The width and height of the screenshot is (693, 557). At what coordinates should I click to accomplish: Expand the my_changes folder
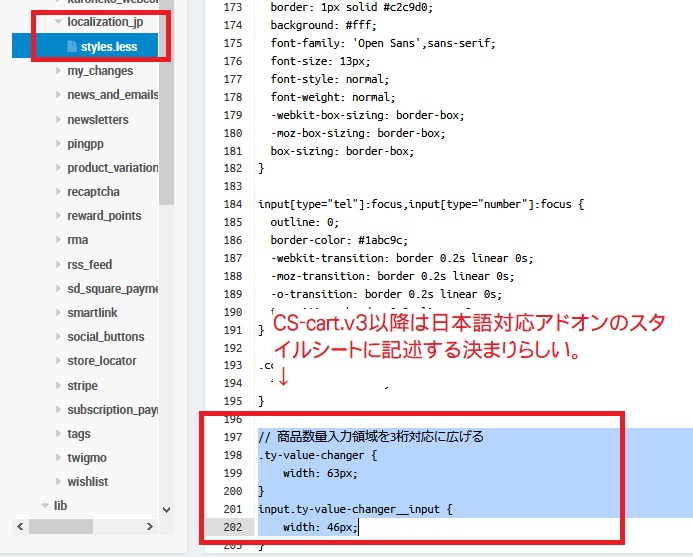point(58,71)
